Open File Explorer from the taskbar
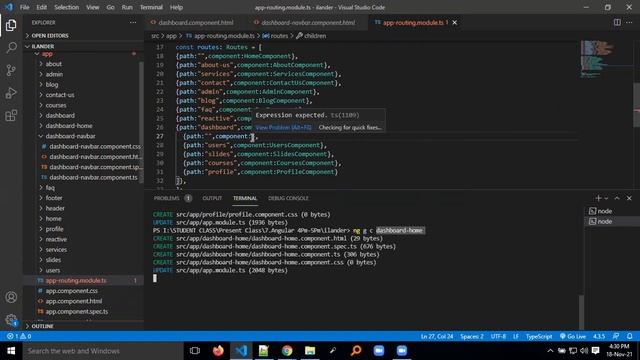This screenshot has height=360, width=640. (x=310, y=351)
